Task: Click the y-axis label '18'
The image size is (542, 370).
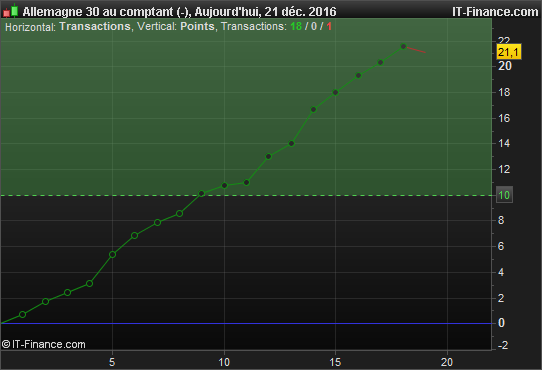Action: coord(504,92)
